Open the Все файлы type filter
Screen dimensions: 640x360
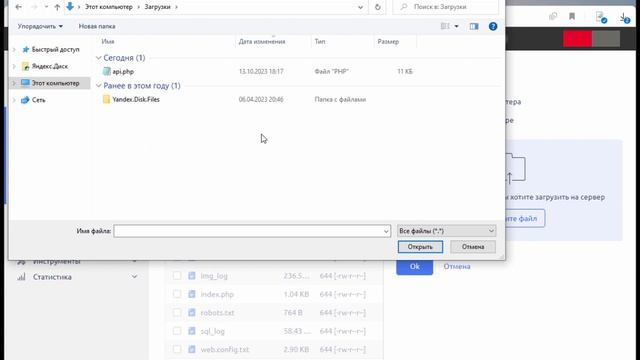(x=447, y=231)
